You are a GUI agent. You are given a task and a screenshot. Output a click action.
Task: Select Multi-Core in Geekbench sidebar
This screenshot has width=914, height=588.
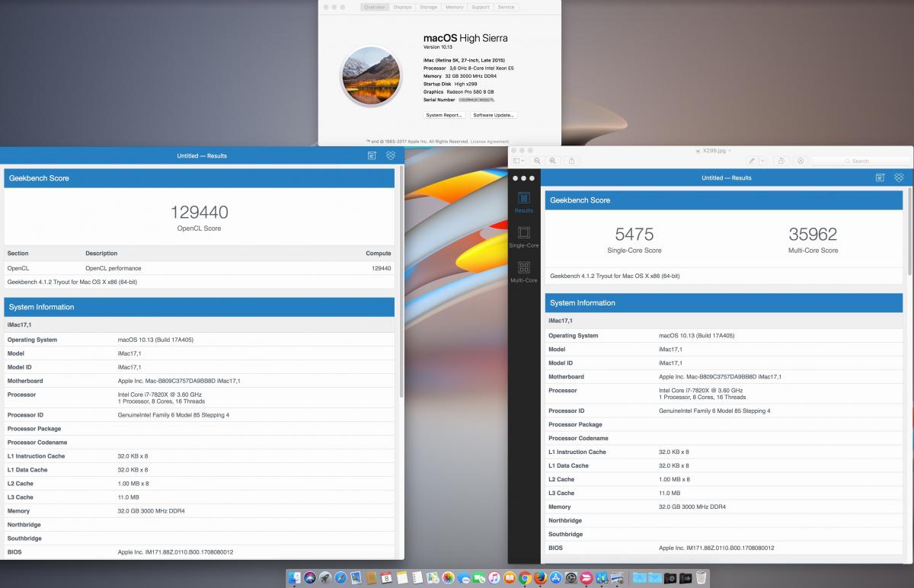pyautogui.click(x=524, y=272)
